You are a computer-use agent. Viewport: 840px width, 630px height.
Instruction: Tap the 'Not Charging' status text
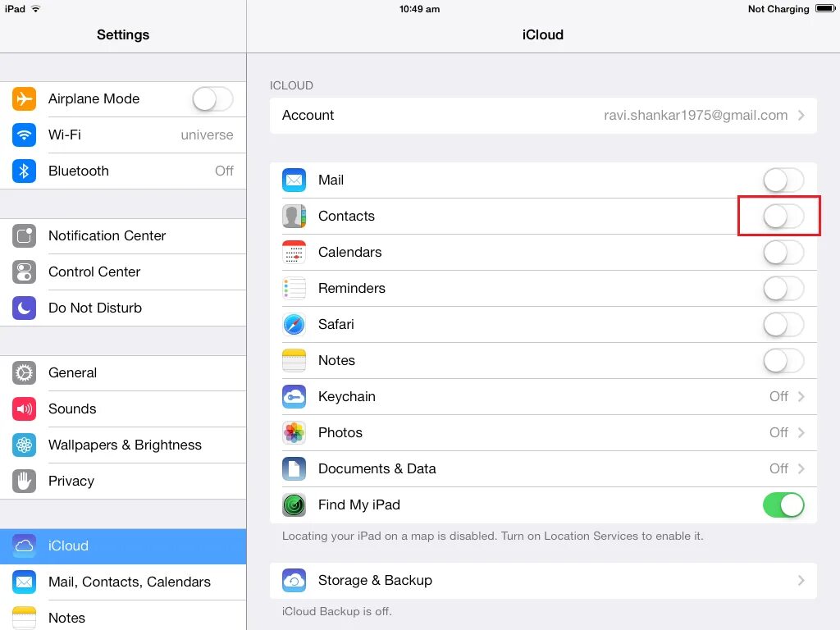coord(778,9)
